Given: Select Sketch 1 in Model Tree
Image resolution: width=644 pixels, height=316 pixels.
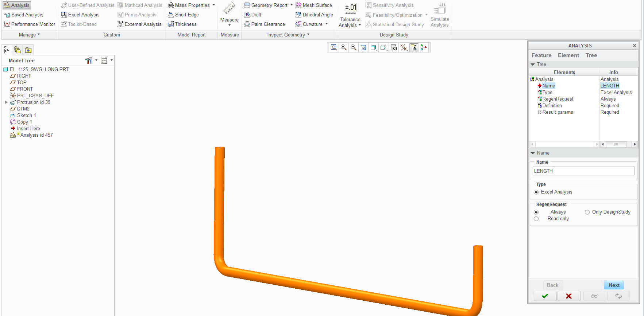Looking at the screenshot, I should [26, 116].
